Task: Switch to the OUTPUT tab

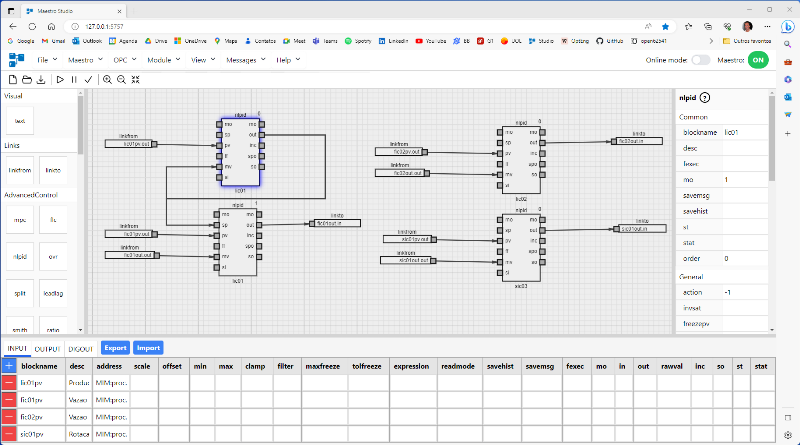Action: click(47, 349)
